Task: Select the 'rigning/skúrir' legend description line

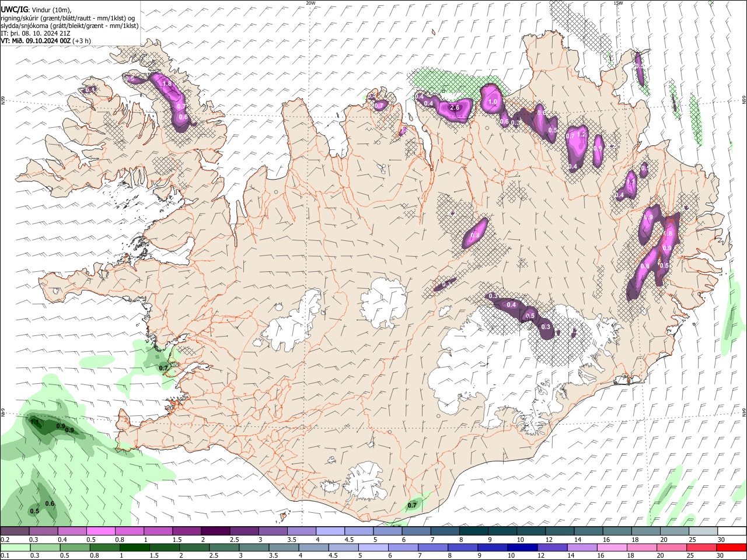Action: point(68,18)
